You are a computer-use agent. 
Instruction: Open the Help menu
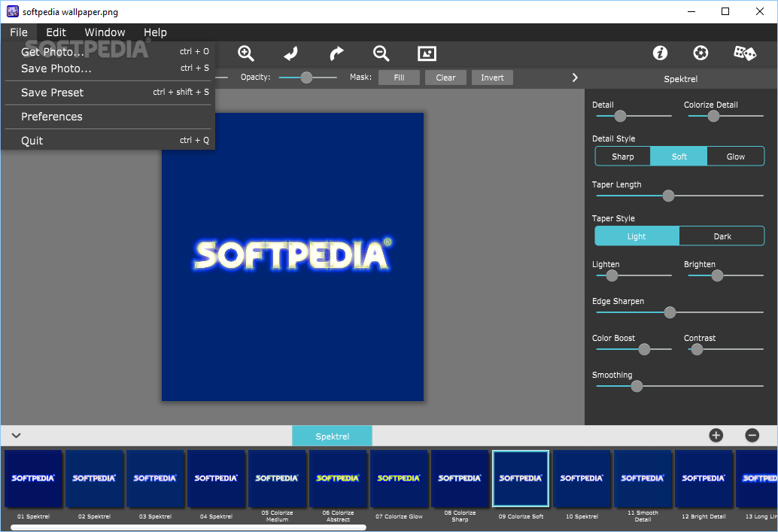155,32
